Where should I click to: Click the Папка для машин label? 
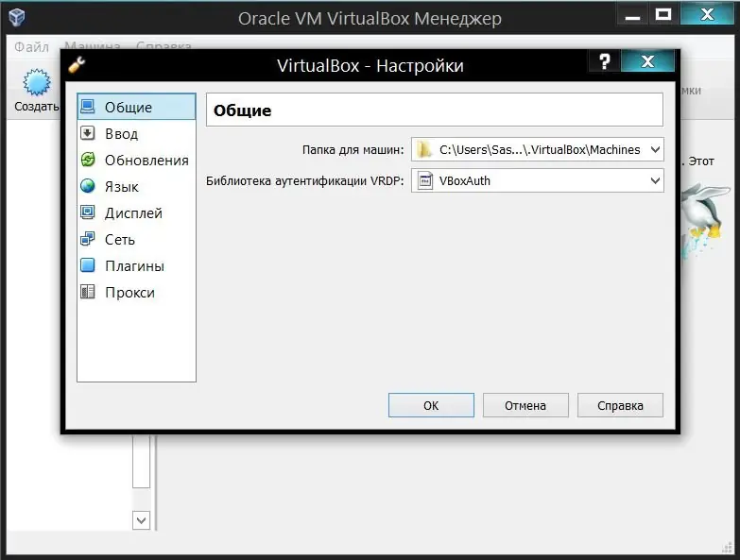(x=353, y=150)
